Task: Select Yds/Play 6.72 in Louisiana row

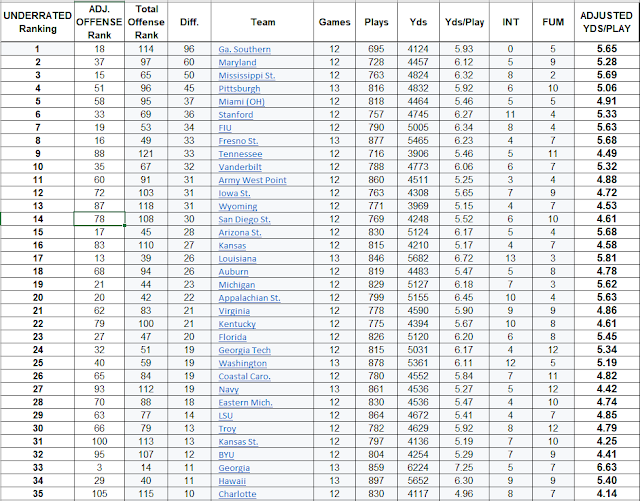Action: [464, 258]
